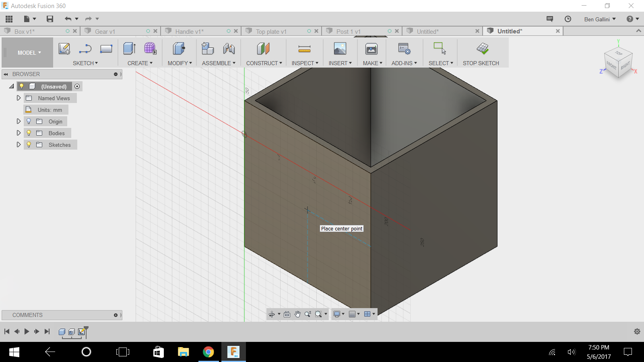Close the Gear v1 tab
The width and height of the screenshot is (644, 362).
155,31
